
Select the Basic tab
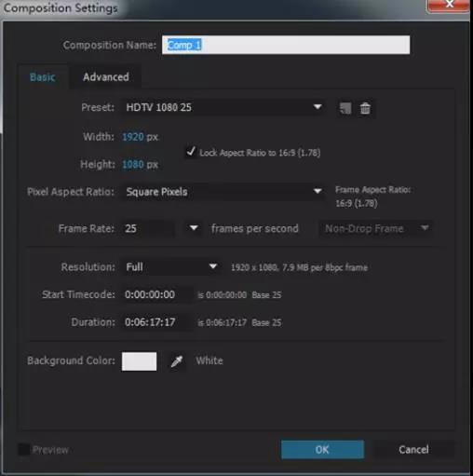[x=43, y=77]
